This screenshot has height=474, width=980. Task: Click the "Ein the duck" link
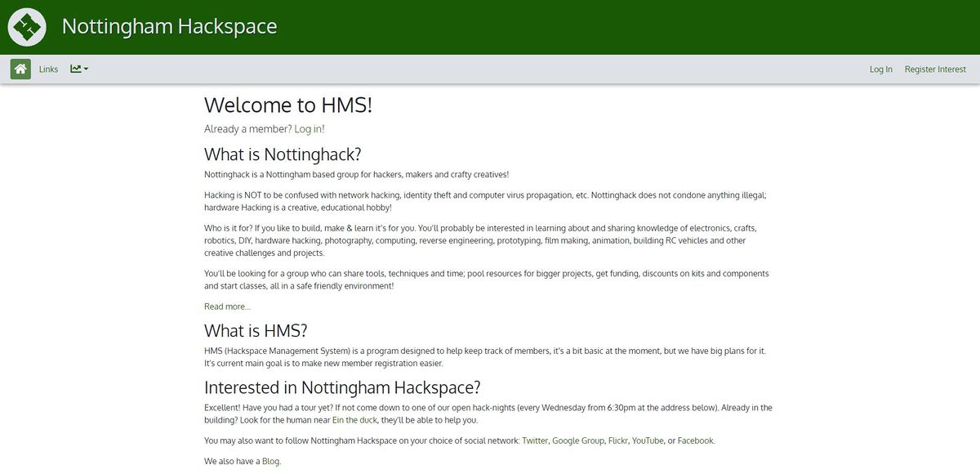[354, 419]
